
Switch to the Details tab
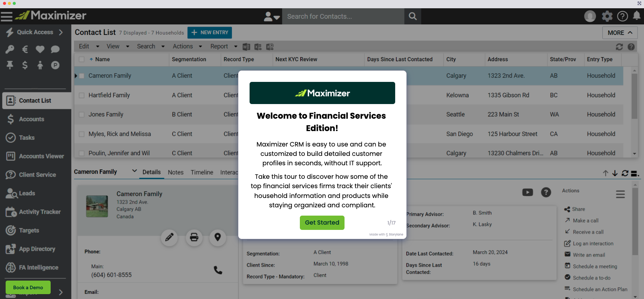152,172
